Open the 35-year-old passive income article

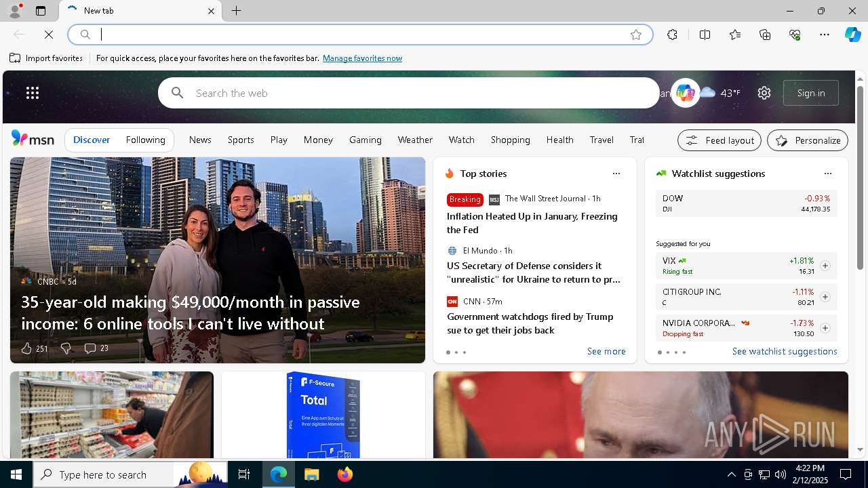(191, 312)
